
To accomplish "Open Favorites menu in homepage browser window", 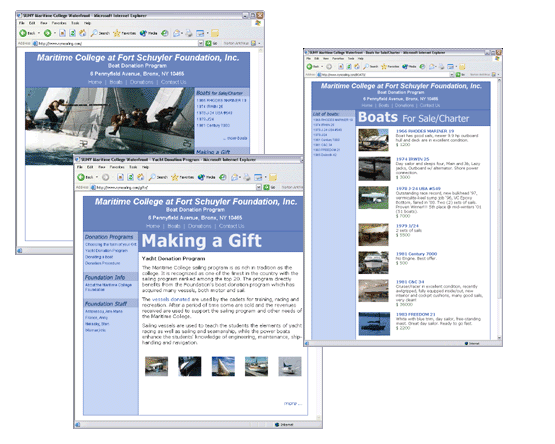I will [x=59, y=23].
